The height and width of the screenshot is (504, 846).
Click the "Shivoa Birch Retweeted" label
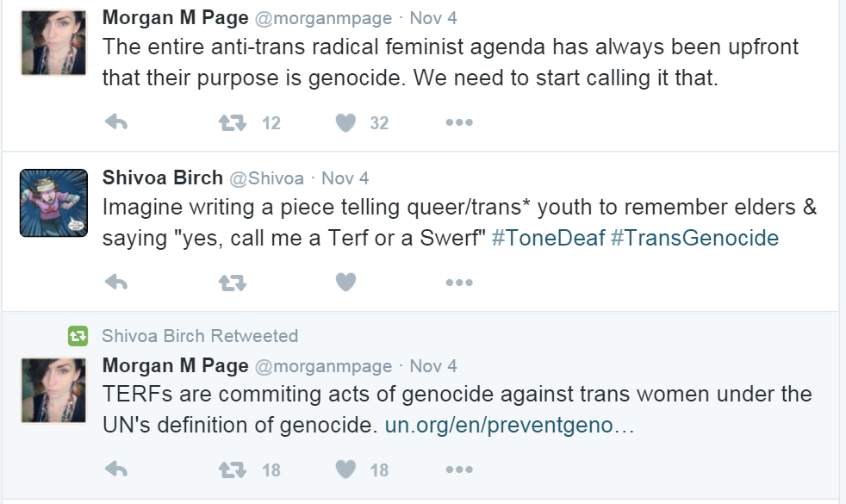click(x=200, y=336)
